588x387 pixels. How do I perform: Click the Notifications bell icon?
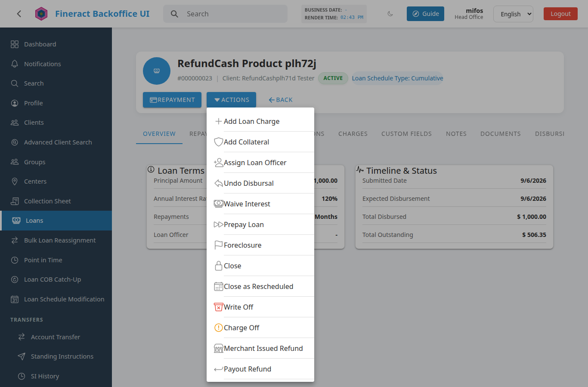[x=15, y=64]
